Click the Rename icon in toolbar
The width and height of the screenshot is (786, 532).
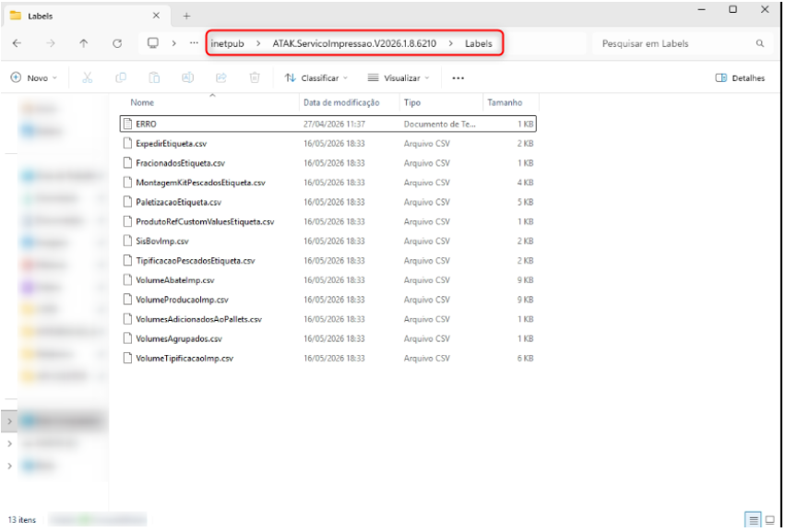click(187, 77)
